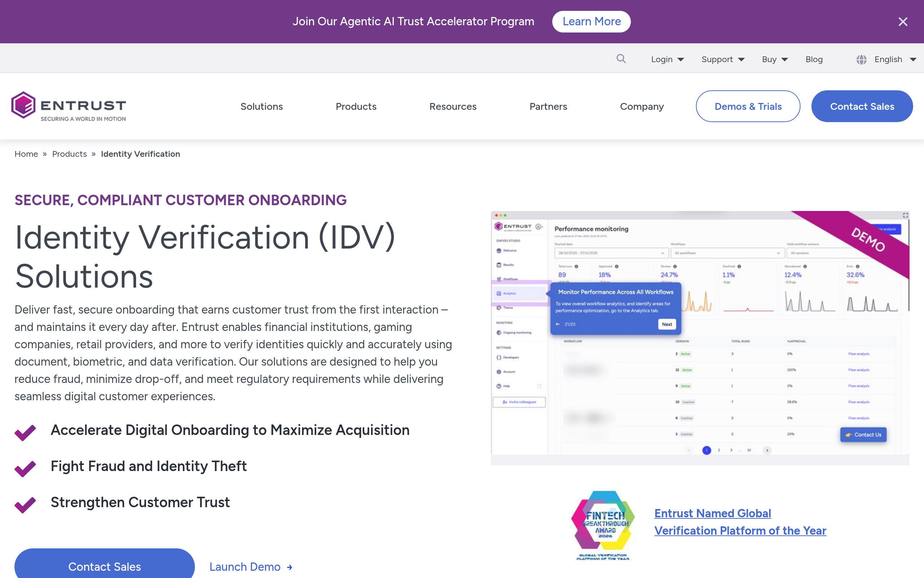Open the Resources menu
Image resolution: width=924 pixels, height=578 pixels.
453,106
